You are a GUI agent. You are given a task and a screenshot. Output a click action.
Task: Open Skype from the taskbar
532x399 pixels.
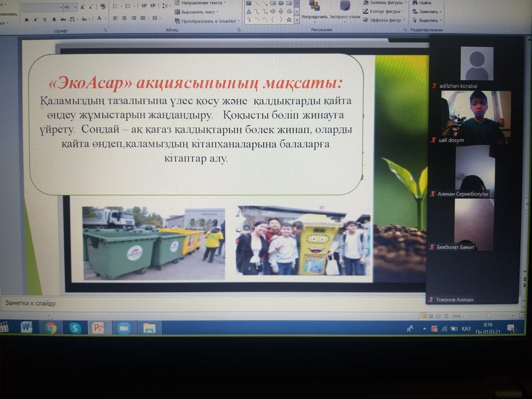coord(75,328)
